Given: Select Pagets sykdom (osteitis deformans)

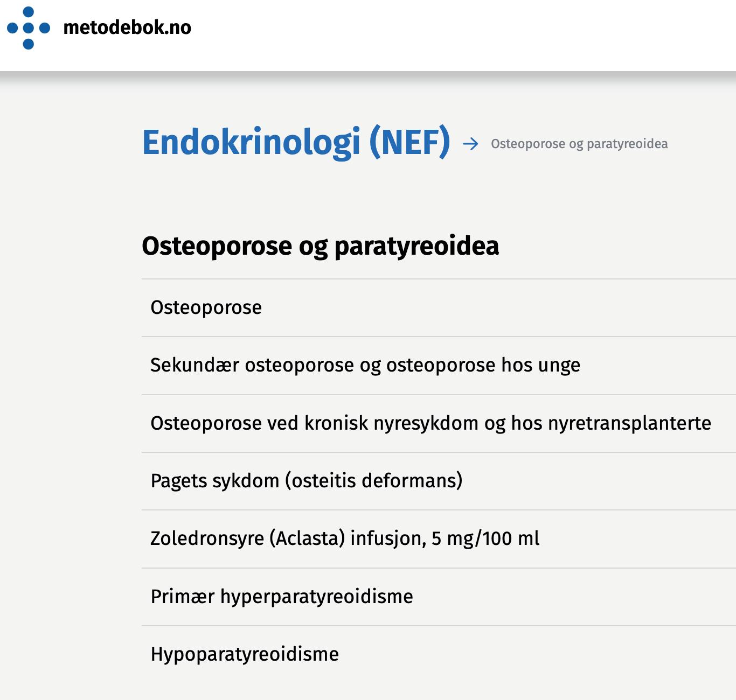Looking at the screenshot, I should [x=307, y=480].
